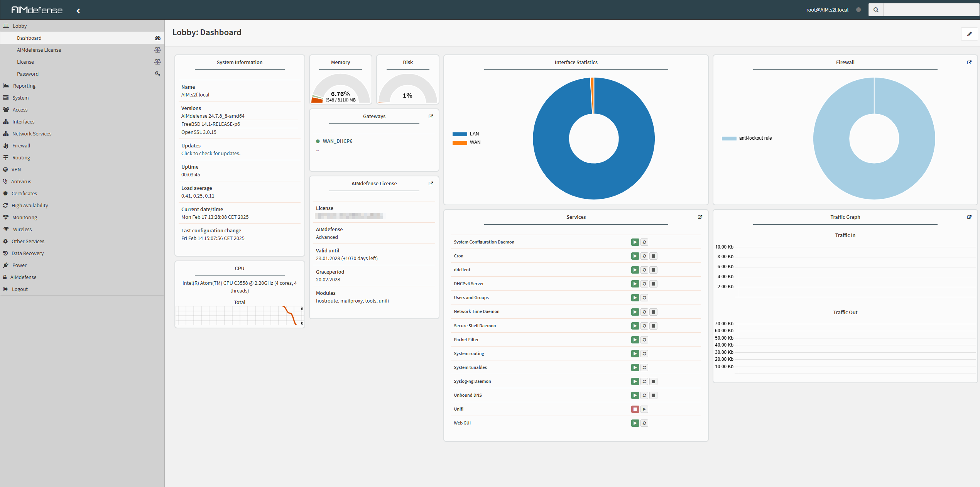The width and height of the screenshot is (980, 487).
Task: Select Password in Lobby menu
Action: point(28,74)
